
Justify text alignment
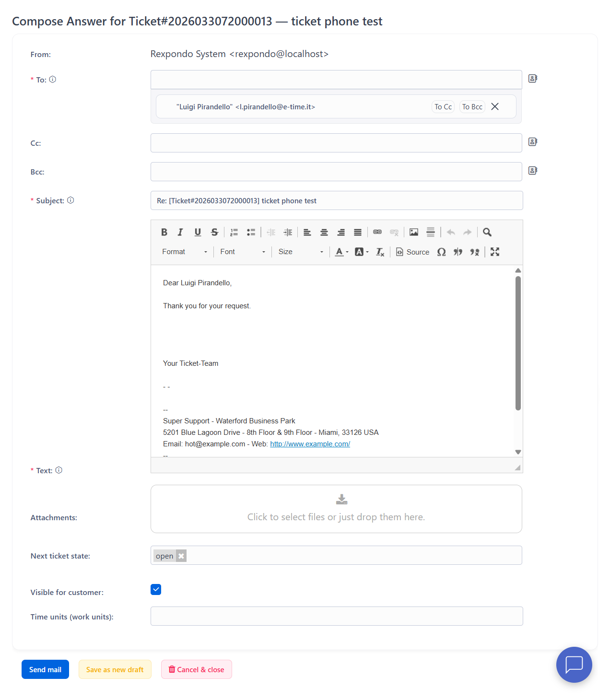[x=358, y=232]
